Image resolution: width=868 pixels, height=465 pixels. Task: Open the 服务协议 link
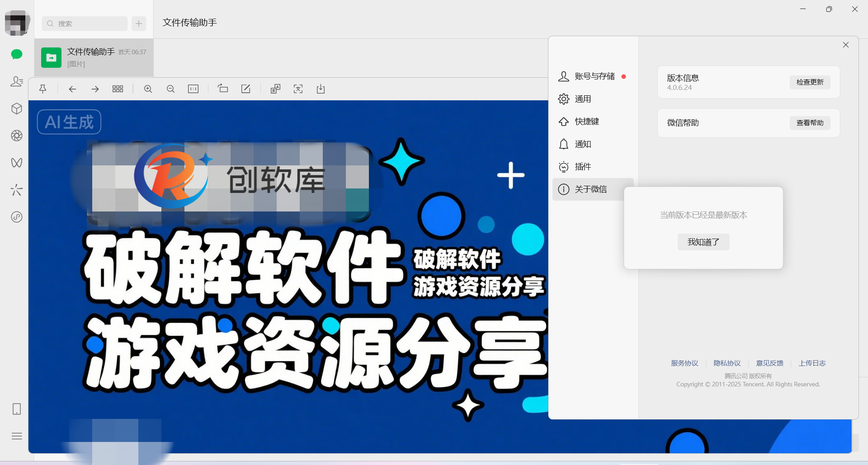pyautogui.click(x=684, y=363)
